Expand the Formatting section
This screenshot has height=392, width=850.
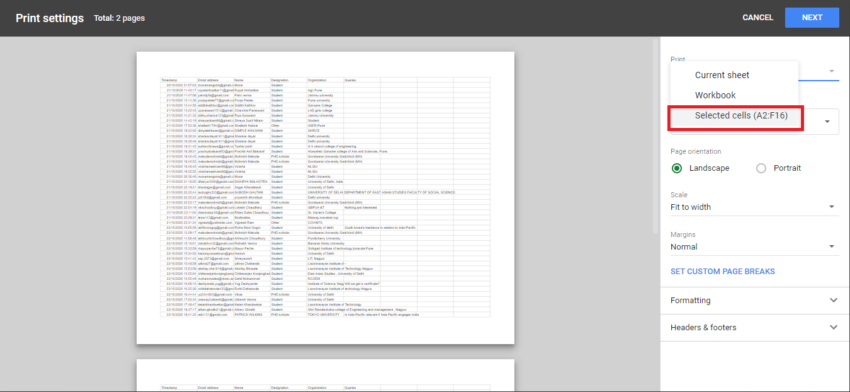pos(755,300)
